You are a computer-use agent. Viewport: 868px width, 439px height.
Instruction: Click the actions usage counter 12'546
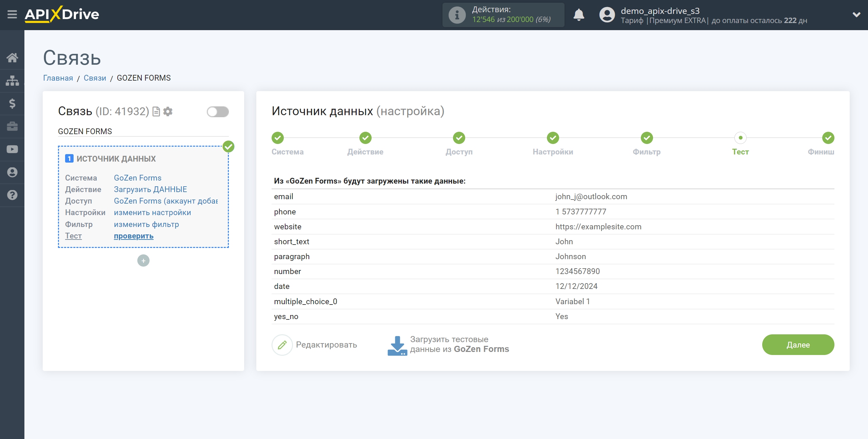click(x=484, y=20)
